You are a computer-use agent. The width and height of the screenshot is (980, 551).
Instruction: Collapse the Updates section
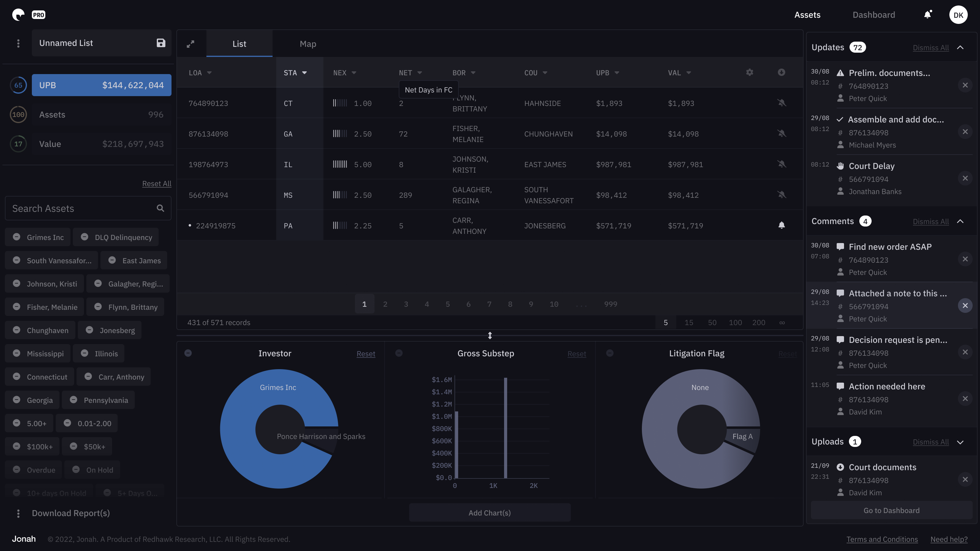click(960, 47)
